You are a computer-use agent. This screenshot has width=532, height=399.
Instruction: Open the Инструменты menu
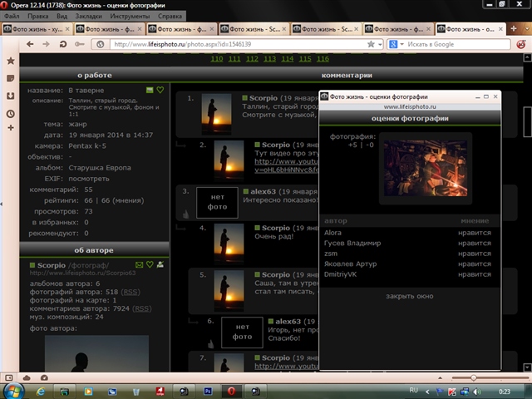[129, 16]
